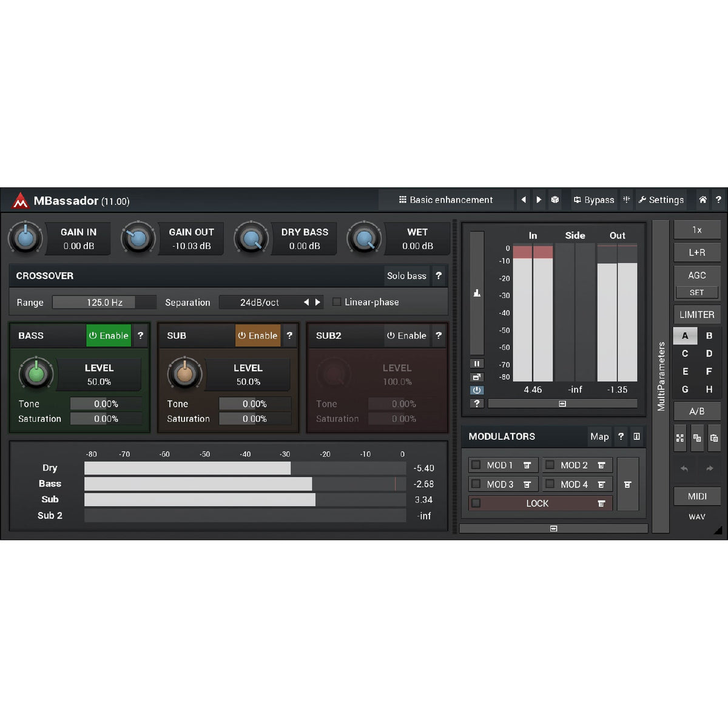This screenshot has height=728, width=728.
Task: Toggle the BASS Enable button
Action: click(109, 335)
